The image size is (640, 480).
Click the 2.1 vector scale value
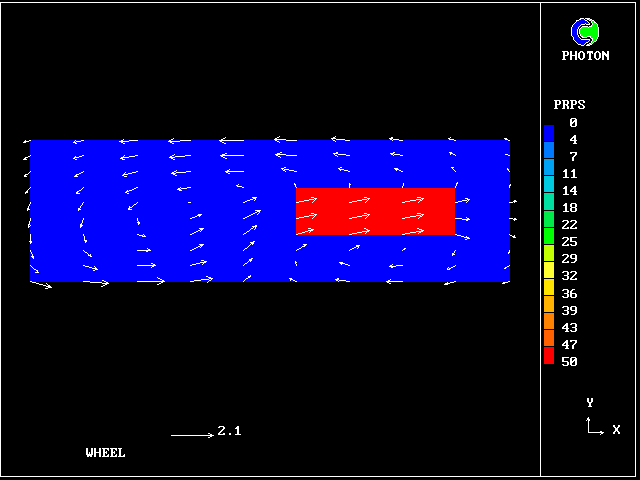coord(229,431)
